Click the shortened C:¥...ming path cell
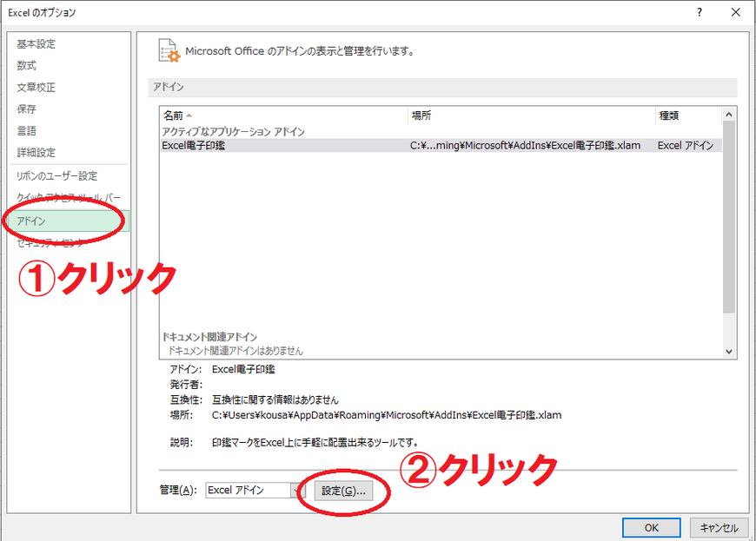756x541 pixels. (526, 146)
